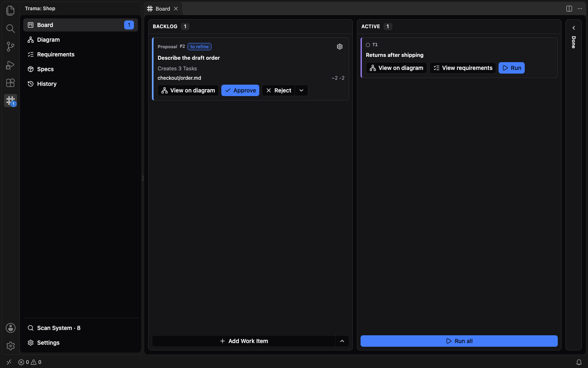Open the checkout/order.md file link
Image resolution: width=588 pixels, height=368 pixels.
click(x=179, y=78)
